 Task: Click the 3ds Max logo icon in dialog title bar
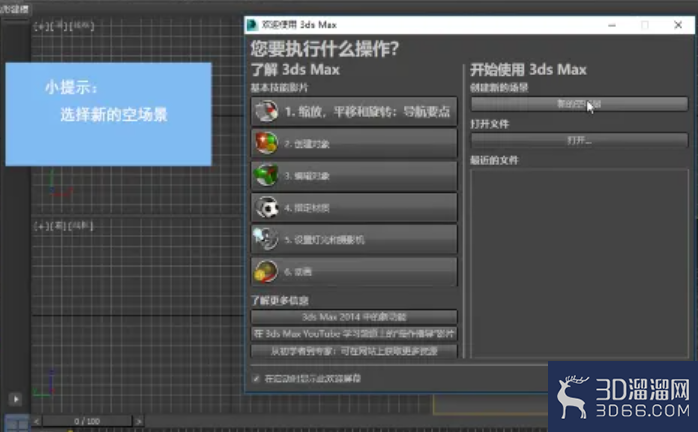(252, 25)
